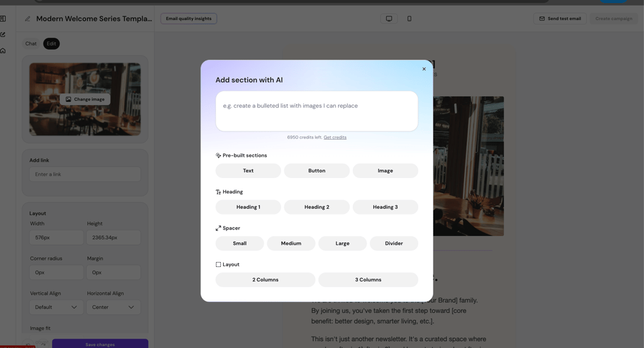The image size is (644, 348).
Task: Add a pre-built Image section
Action: click(386, 171)
